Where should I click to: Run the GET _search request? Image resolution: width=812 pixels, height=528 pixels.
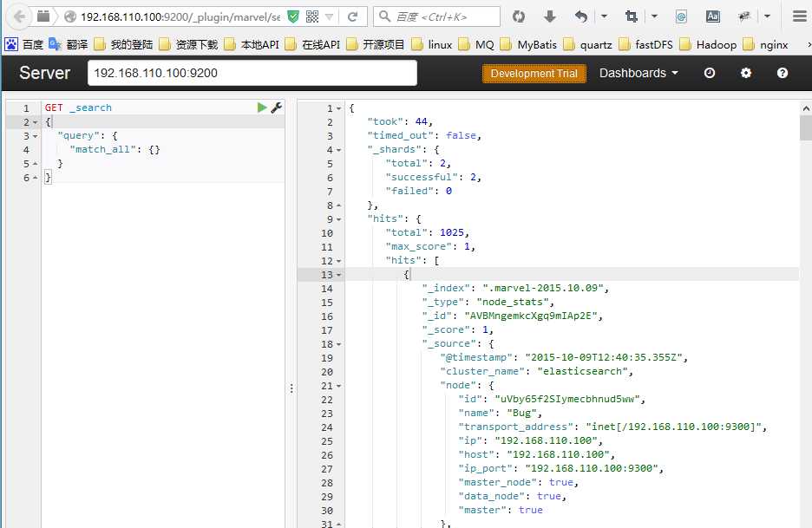(262, 108)
